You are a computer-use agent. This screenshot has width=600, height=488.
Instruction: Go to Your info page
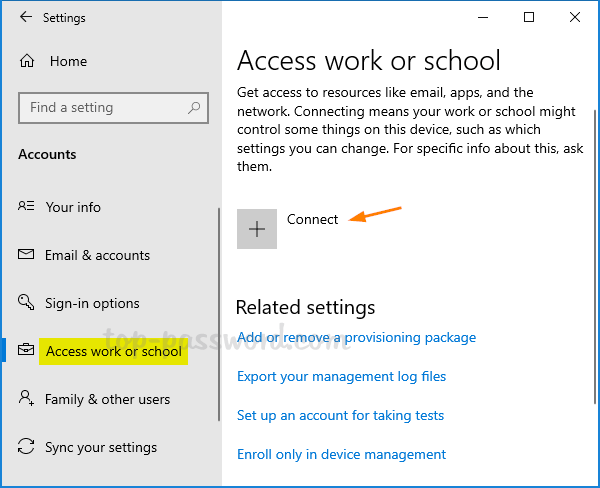[x=73, y=207]
